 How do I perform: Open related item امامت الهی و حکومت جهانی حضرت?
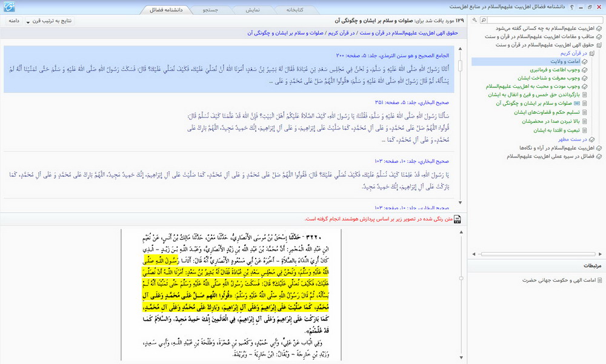(x=559, y=280)
